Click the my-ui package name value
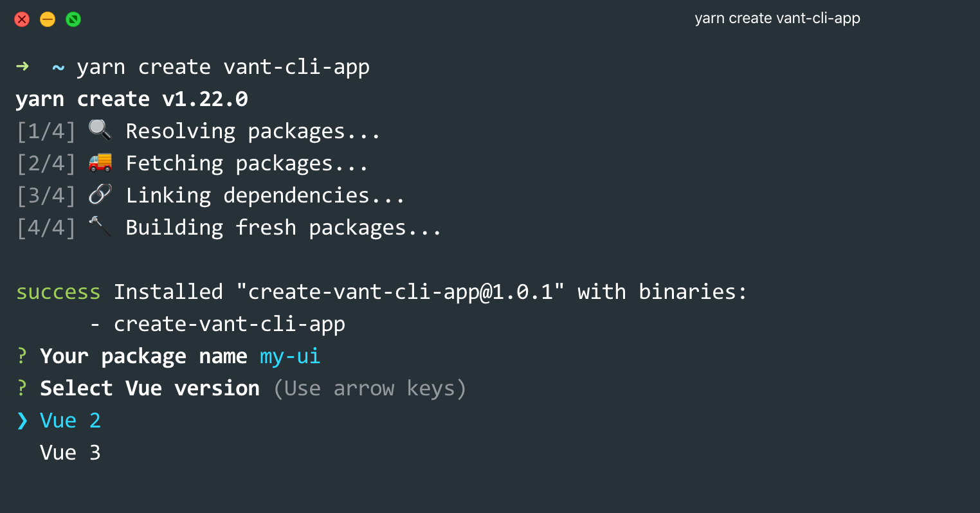The width and height of the screenshot is (980, 513). click(x=289, y=356)
